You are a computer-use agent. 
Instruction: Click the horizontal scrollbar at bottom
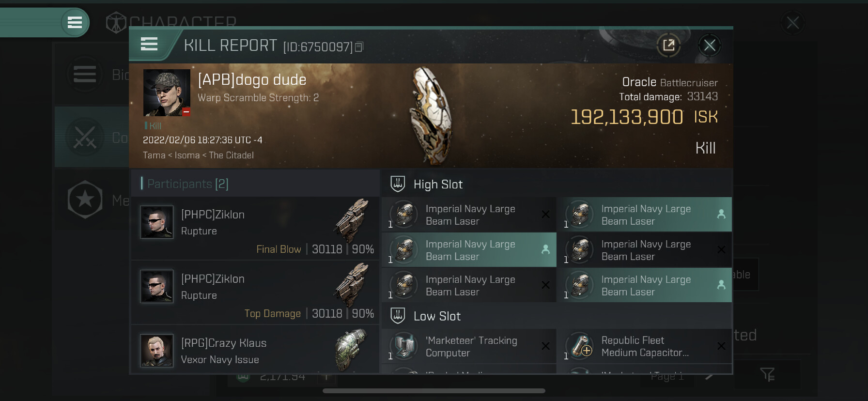point(434,391)
